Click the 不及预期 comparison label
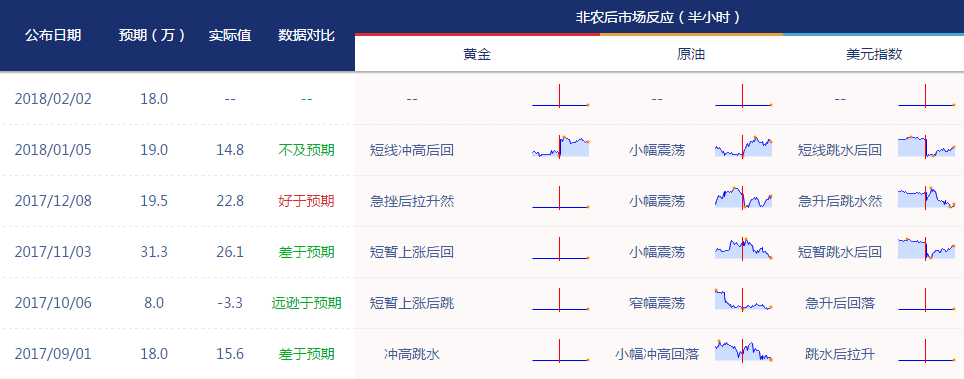This screenshot has height=379, width=964. coord(306,150)
